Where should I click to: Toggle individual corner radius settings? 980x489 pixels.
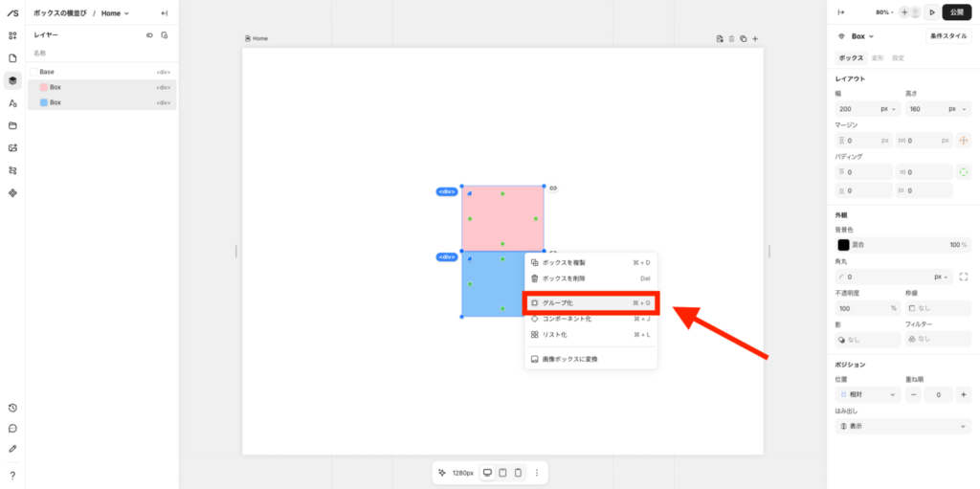(x=964, y=277)
